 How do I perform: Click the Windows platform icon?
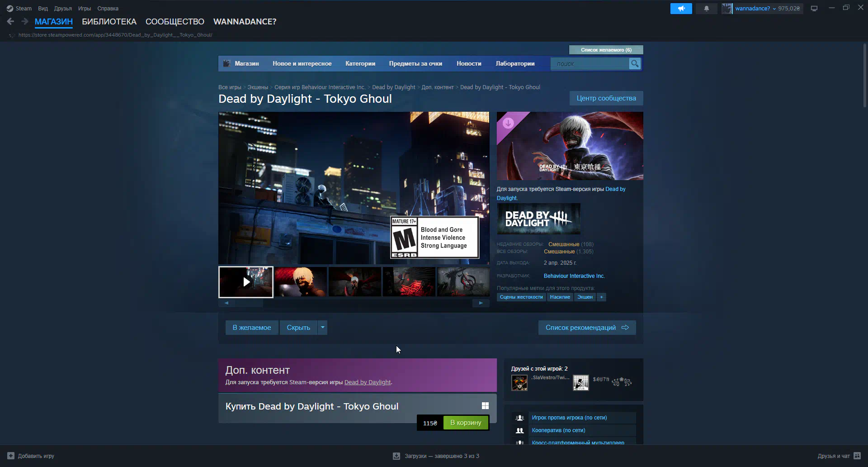[485, 406]
